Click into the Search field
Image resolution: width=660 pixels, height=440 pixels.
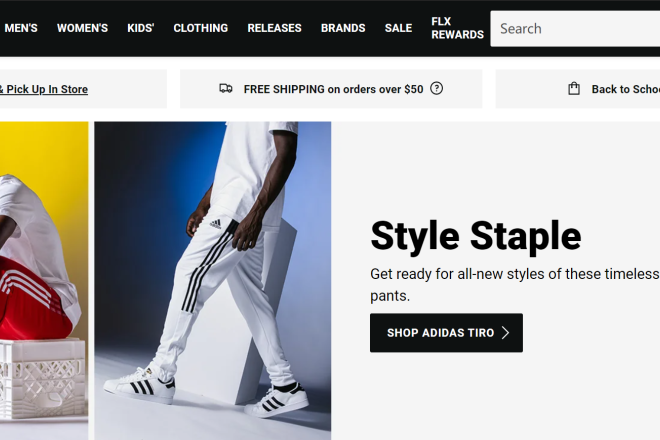pyautogui.click(x=575, y=29)
